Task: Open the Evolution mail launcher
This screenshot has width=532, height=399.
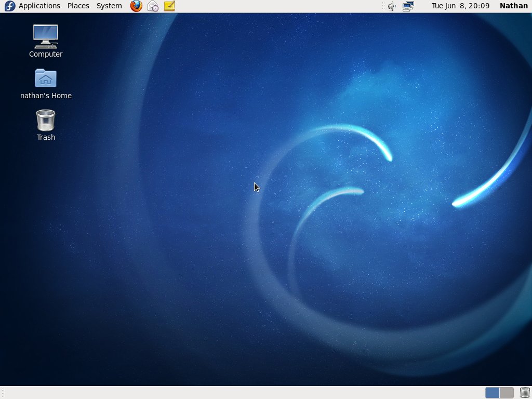Action: pos(153,6)
